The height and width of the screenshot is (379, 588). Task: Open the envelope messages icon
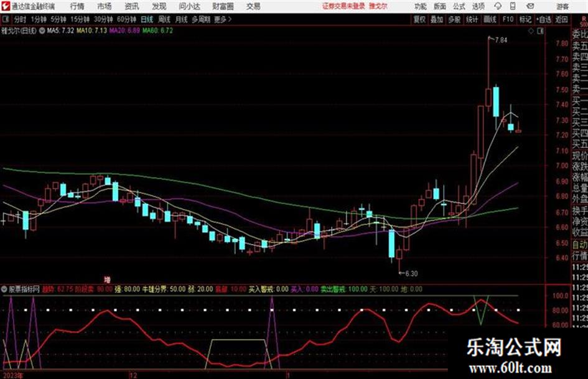[x=530, y=6]
